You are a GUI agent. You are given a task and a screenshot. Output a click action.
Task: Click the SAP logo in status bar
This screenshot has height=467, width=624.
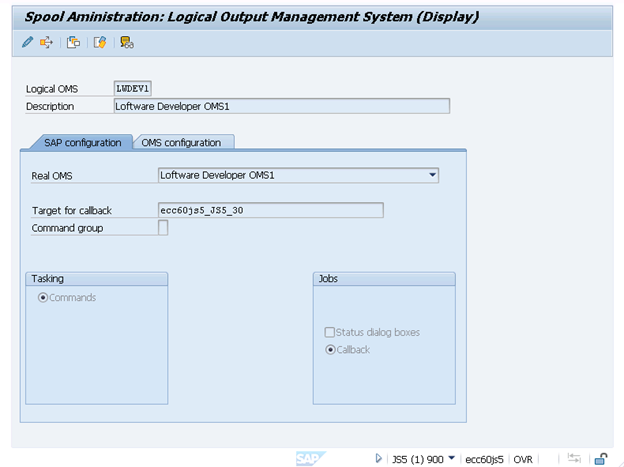tap(310, 459)
